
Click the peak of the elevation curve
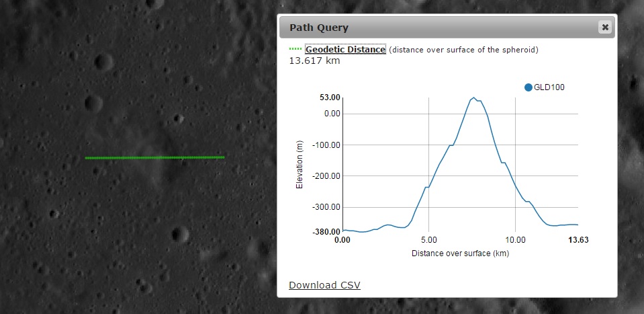click(x=473, y=97)
